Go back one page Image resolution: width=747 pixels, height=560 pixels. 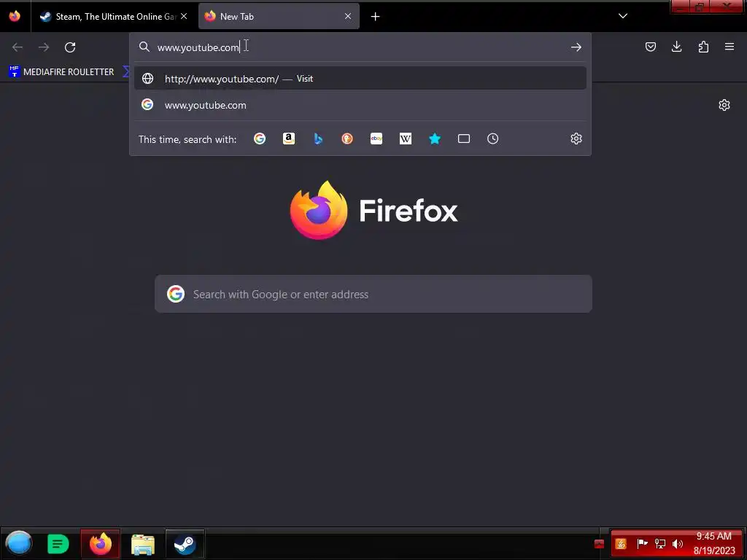tap(18, 47)
